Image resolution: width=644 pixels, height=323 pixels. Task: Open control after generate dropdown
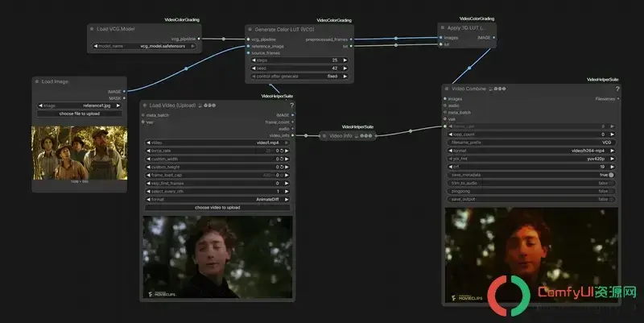(x=299, y=77)
